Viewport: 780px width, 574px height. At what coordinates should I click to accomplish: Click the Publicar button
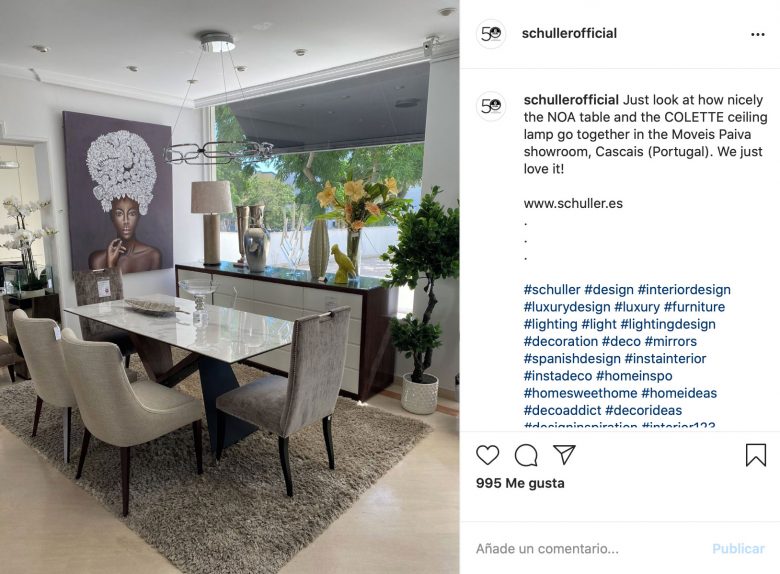[738, 549]
